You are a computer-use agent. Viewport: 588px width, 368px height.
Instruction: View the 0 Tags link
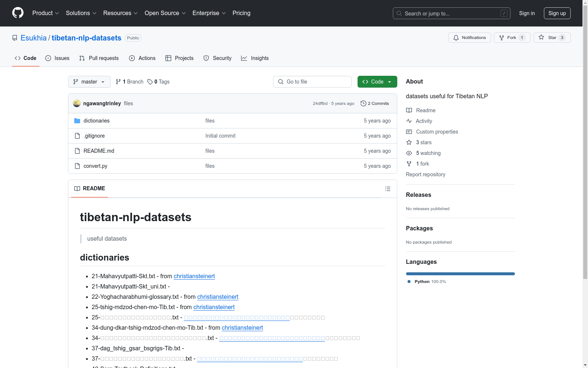[x=158, y=82]
